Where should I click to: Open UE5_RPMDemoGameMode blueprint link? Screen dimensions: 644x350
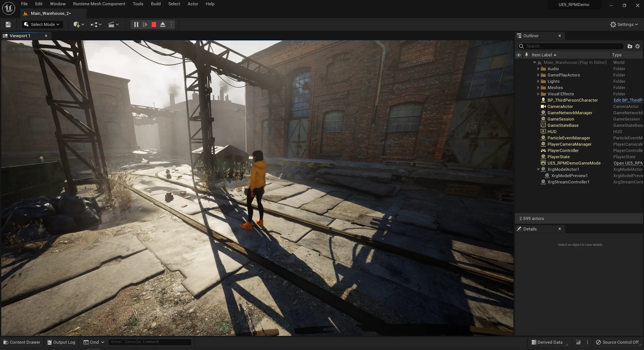628,163
